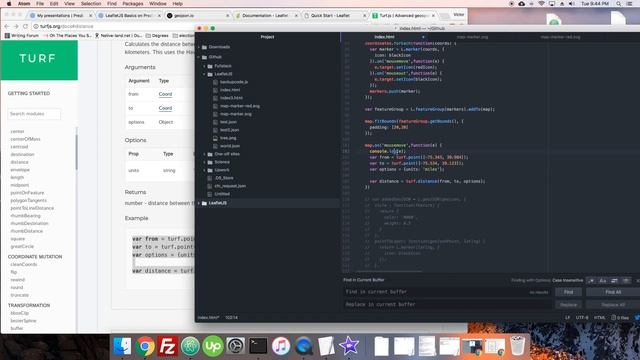Open the Atom editor Dock icon

190,346
